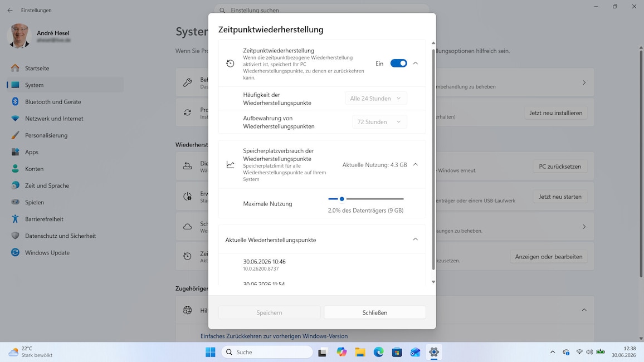This screenshot has width=644, height=362.
Task: Open the cloud recovery row chevron
Action: coord(584,227)
